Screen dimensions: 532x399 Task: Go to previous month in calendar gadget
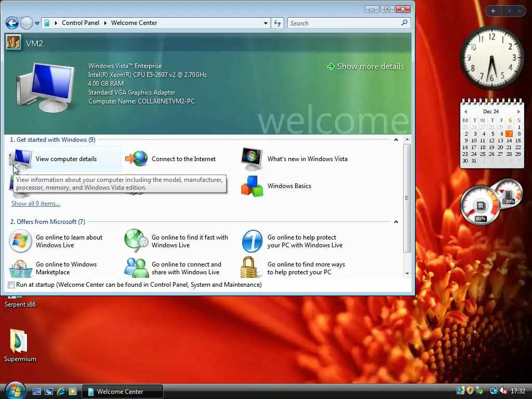(x=466, y=112)
